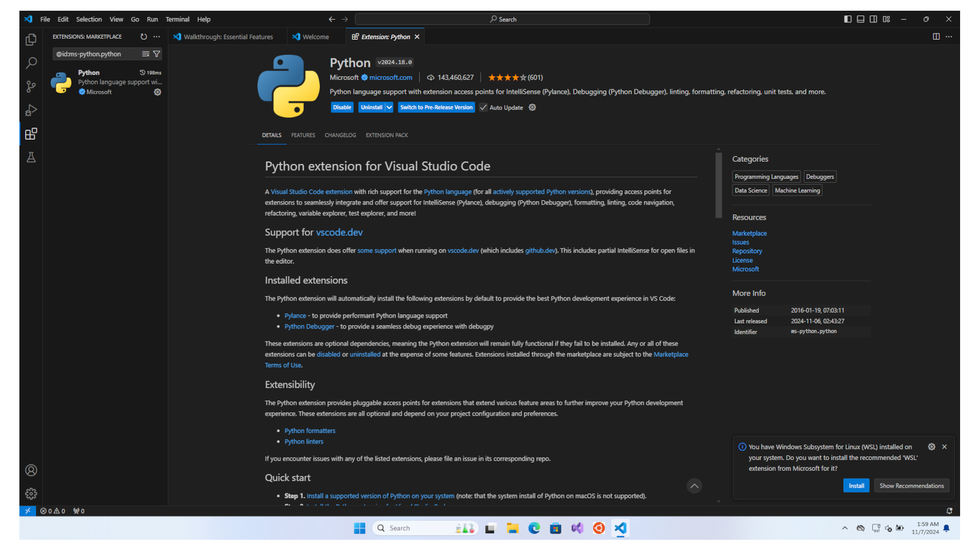
Task: Open the notifications bell
Action: point(949,510)
